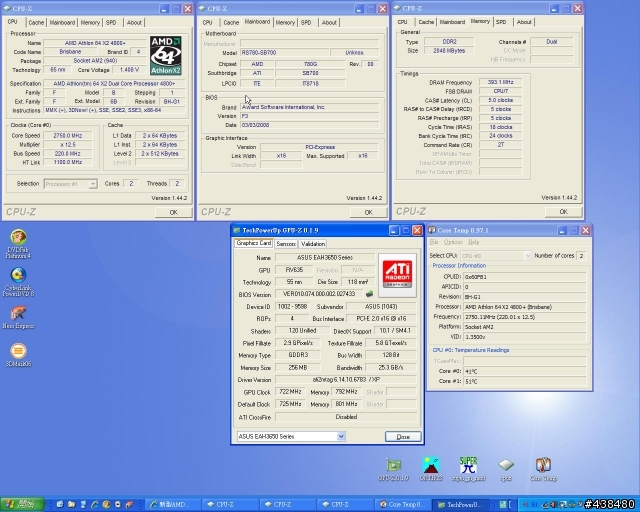Screen dimensions: 640x512
Task: Open folder icon in quick launch
Action: 71,505
